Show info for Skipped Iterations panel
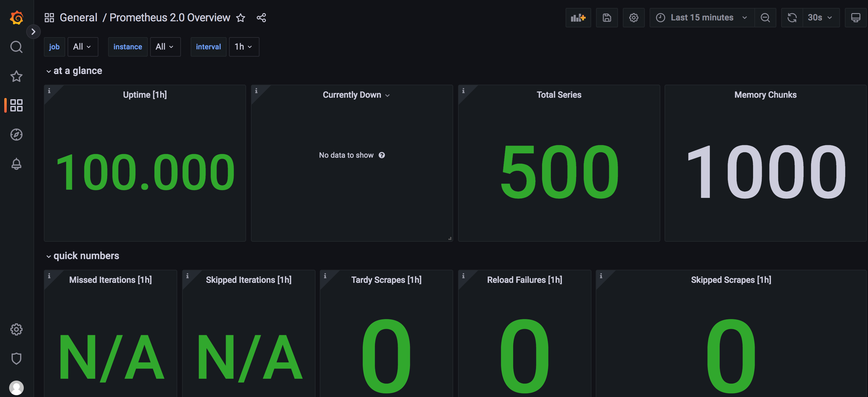Screen dimensions: 868x397 pos(187,276)
